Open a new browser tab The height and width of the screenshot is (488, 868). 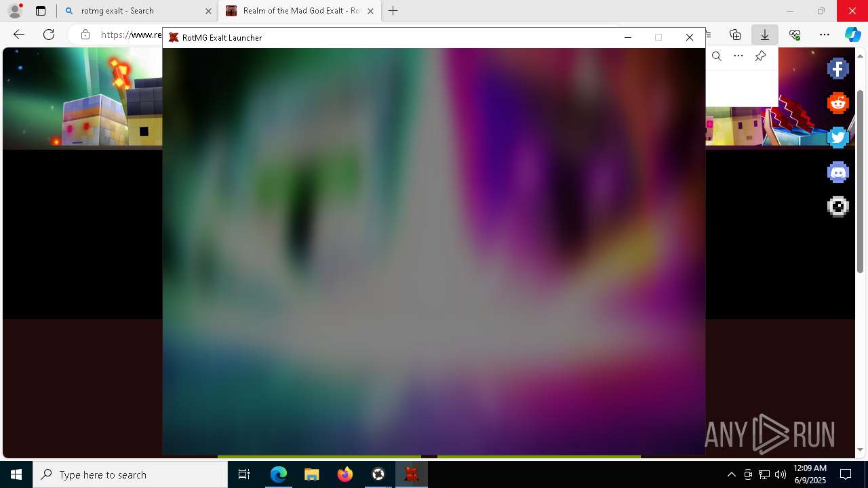pos(393,11)
